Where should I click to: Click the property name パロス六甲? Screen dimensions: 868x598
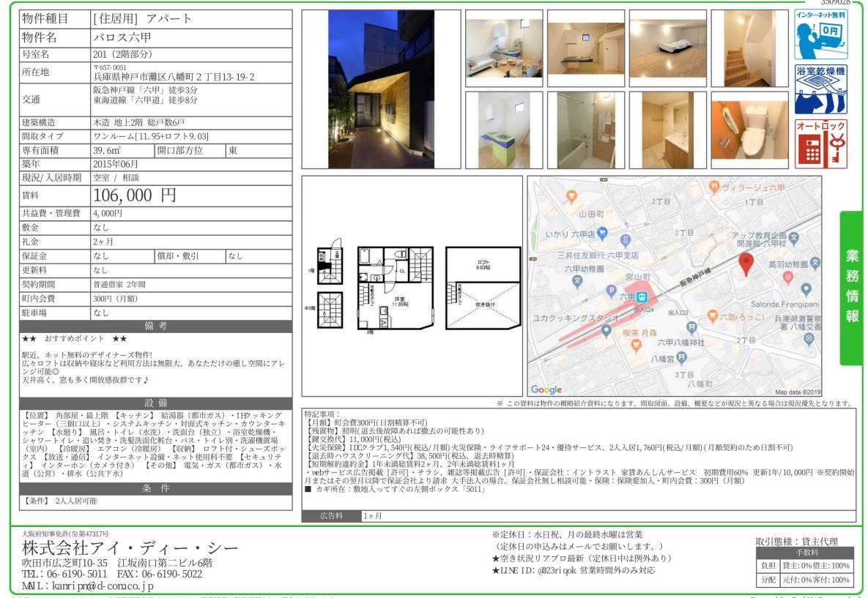(122, 37)
